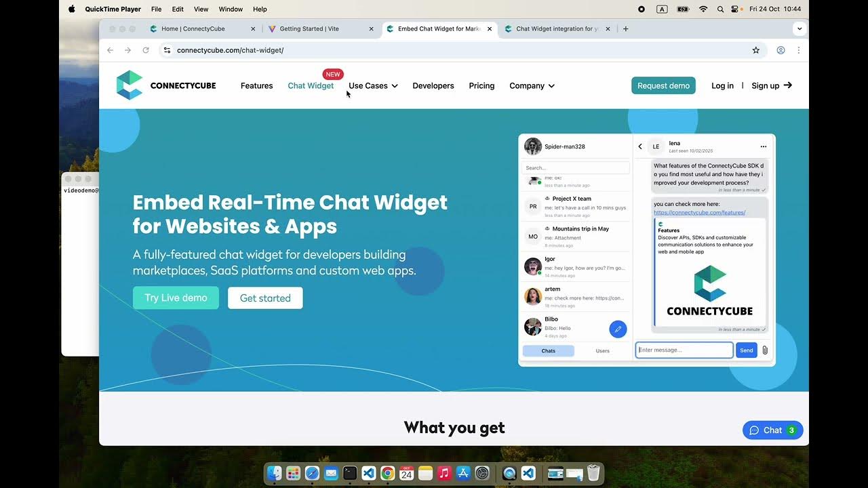Expand the Use Cases dropdown in the navbar
Image resolution: width=868 pixels, height=488 pixels.
(x=372, y=85)
